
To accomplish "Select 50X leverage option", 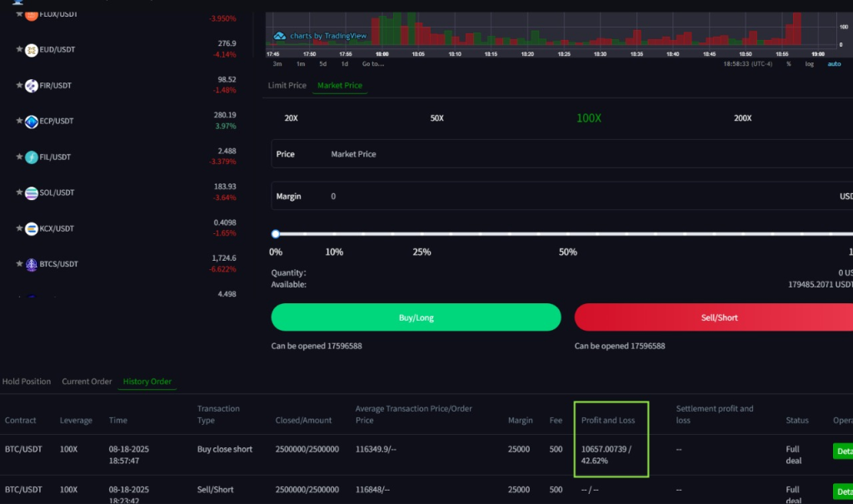I will 436,118.
